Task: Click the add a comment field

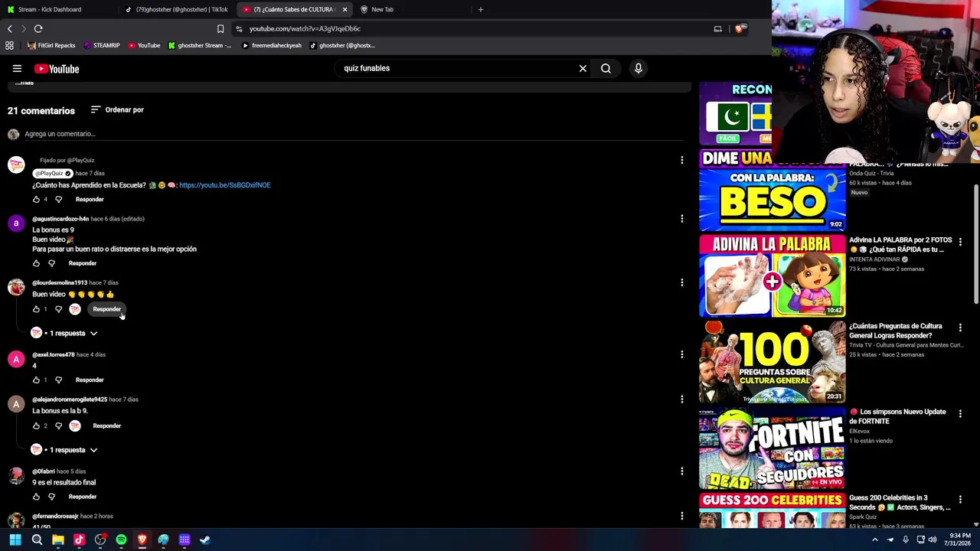Action: click(x=353, y=134)
